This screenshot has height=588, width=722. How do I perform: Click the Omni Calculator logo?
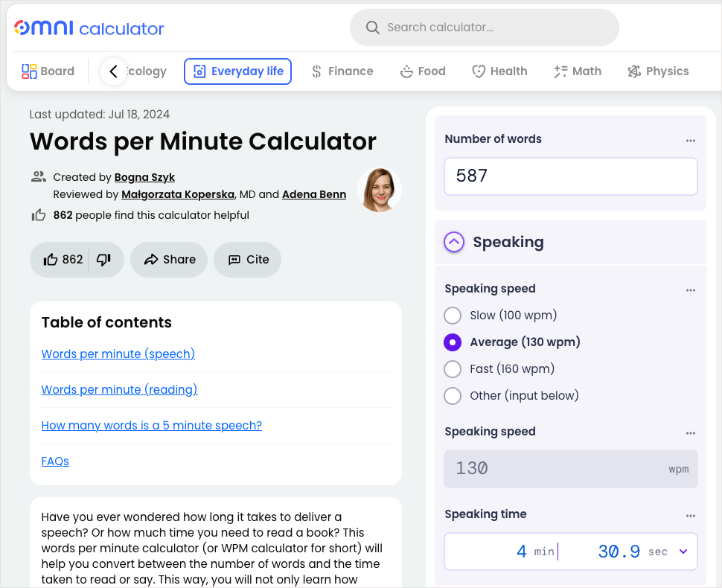click(x=89, y=28)
